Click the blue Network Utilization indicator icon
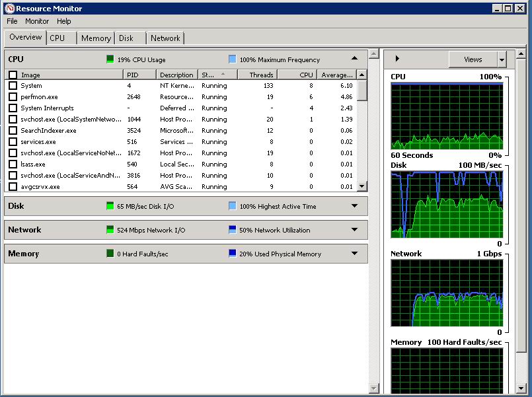This screenshot has width=532, height=397. coord(232,230)
